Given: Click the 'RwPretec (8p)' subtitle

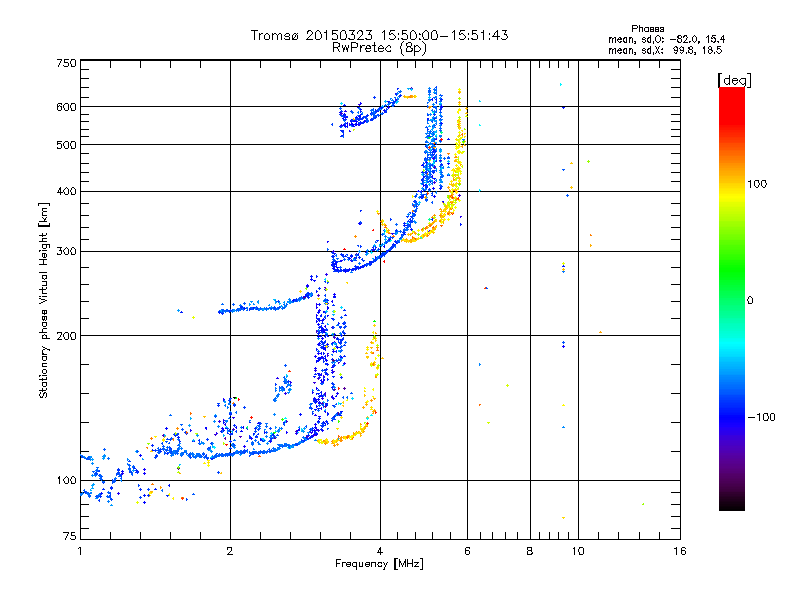Looking at the screenshot, I should click(x=379, y=48).
